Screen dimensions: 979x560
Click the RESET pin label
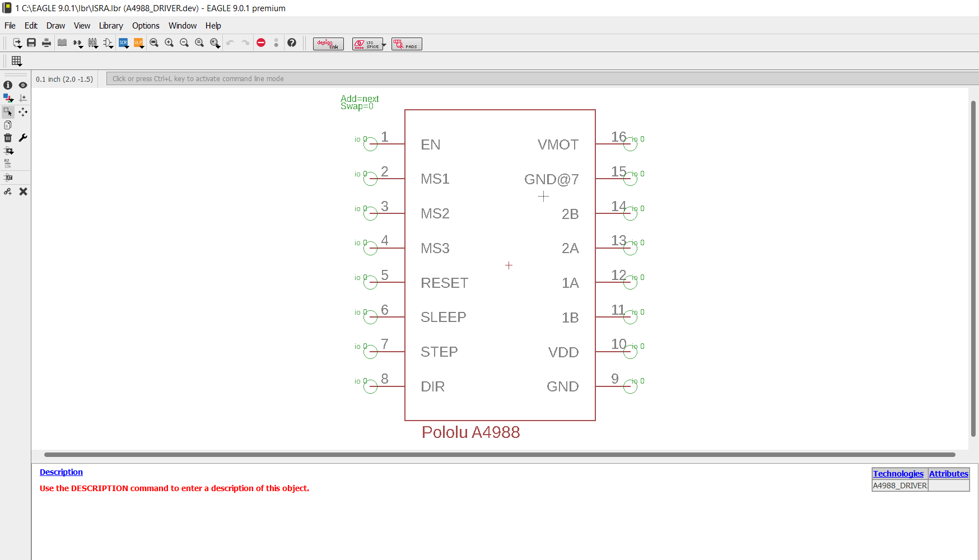444,283
